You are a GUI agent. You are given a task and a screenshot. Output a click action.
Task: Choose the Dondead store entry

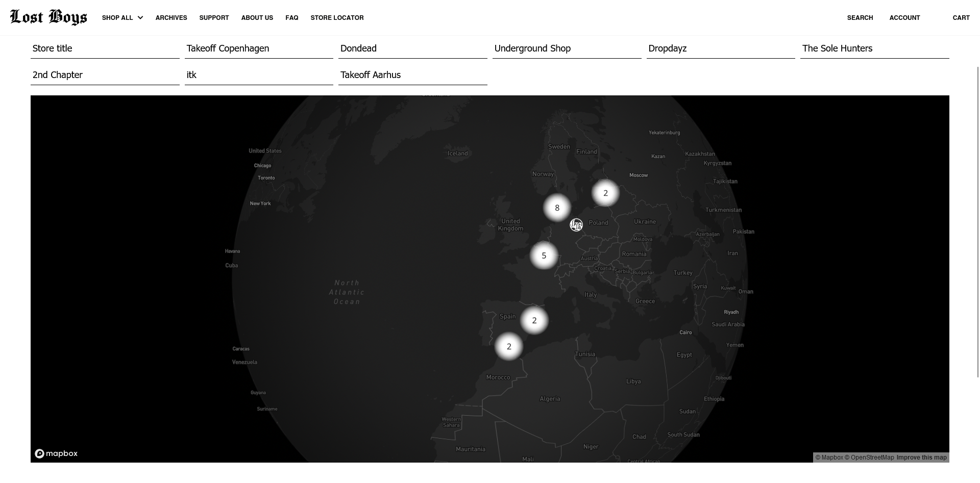[x=413, y=48]
